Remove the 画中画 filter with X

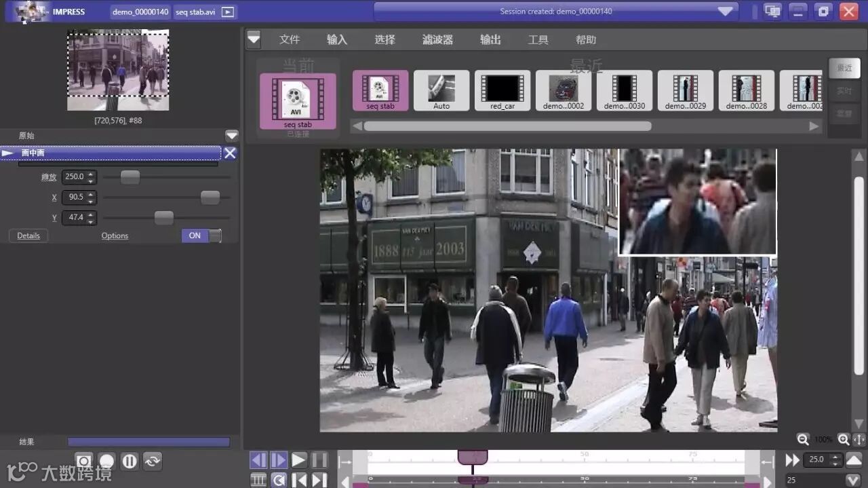(230, 153)
